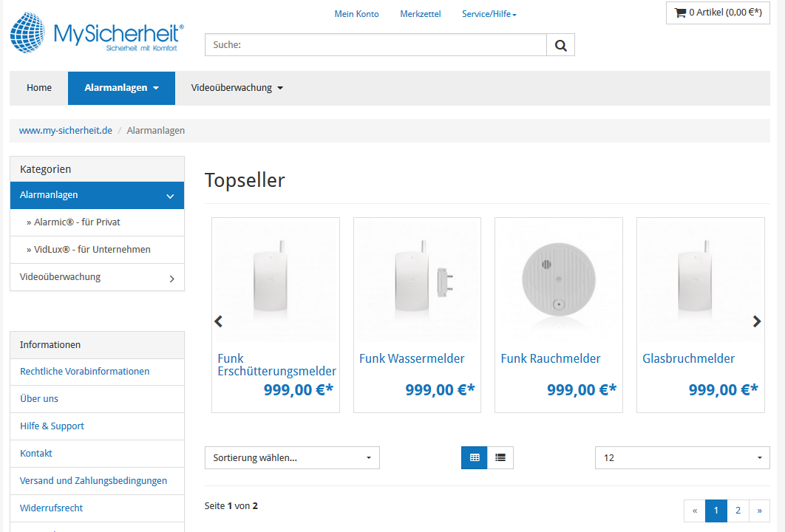Go to the next results page arrow
Image resolution: width=785 pixels, height=532 pixels.
[x=759, y=511]
